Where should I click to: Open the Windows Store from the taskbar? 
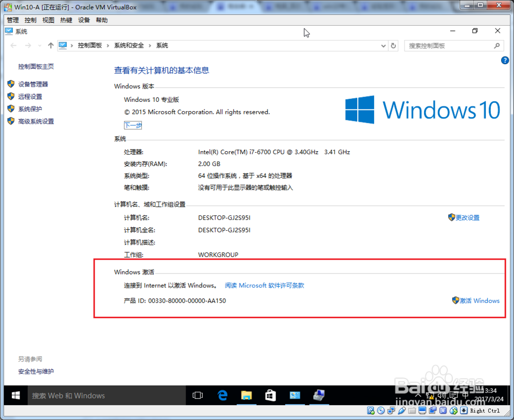tap(270, 395)
